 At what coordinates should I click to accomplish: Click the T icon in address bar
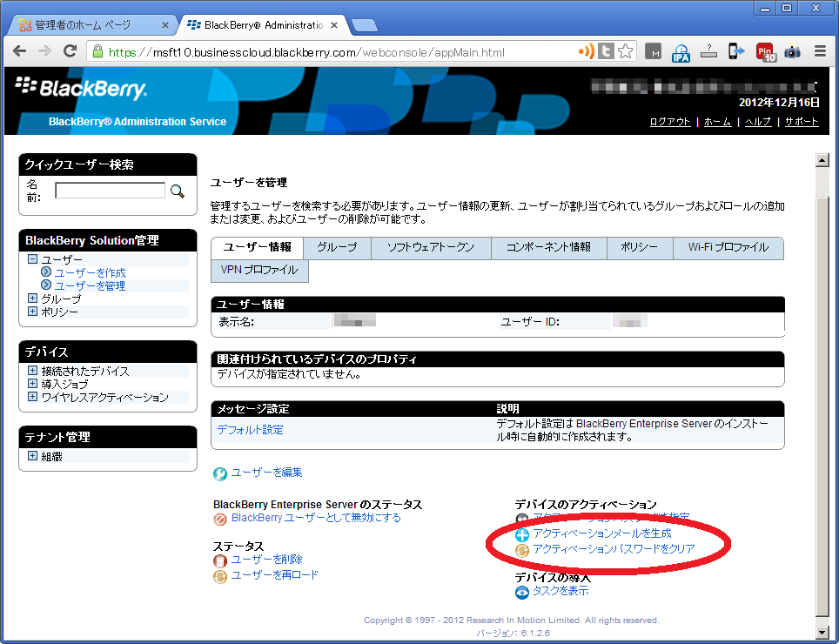coord(606,51)
